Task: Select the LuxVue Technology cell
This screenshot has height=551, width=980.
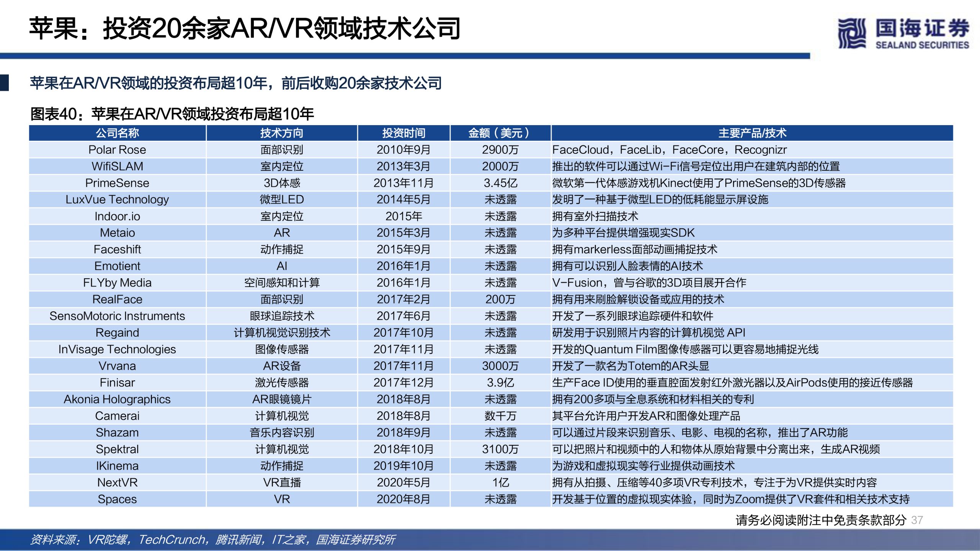Action: pyautogui.click(x=117, y=199)
